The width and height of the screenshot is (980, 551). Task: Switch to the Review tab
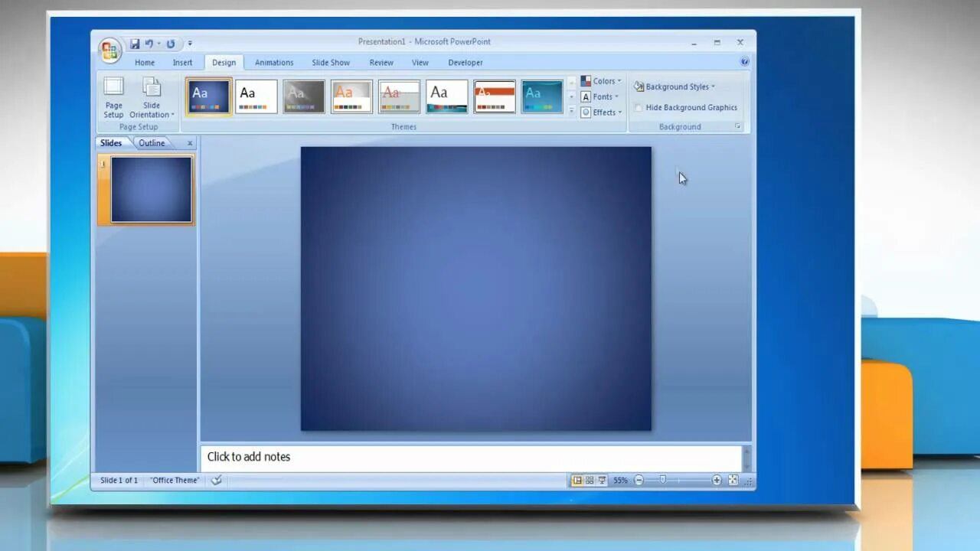point(381,63)
